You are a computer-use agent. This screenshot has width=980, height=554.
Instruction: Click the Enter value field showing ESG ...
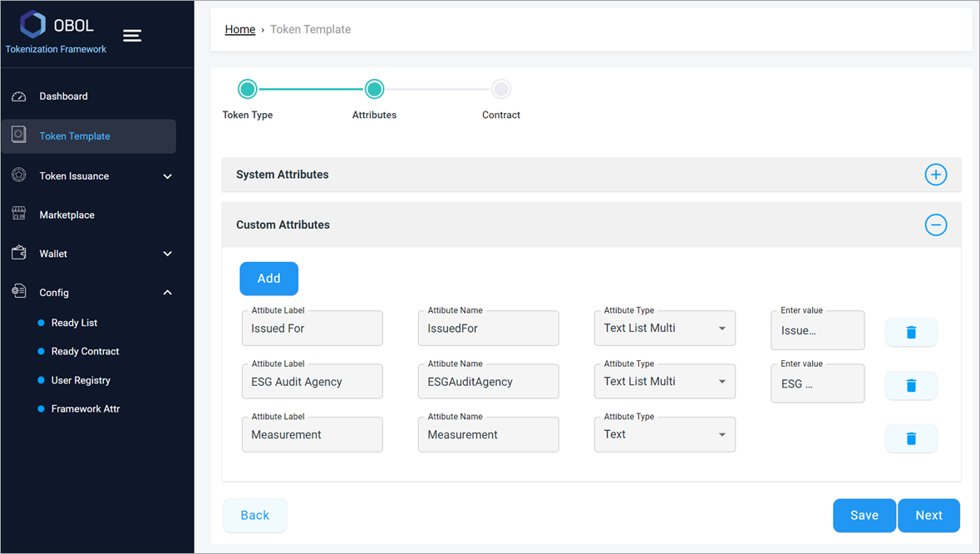coord(818,383)
